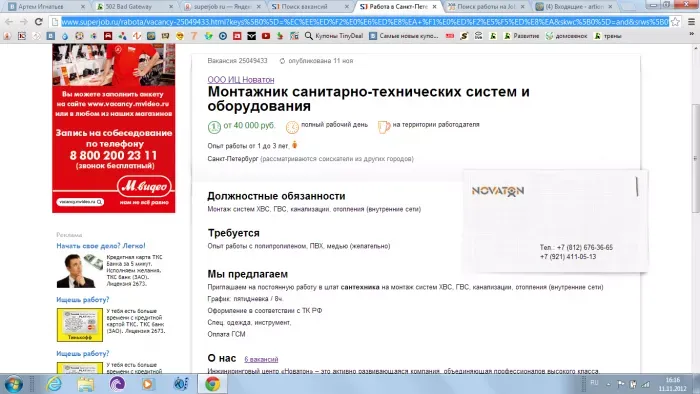
Task: Open the Купоны TinyDeal bookmark
Action: tap(334, 36)
